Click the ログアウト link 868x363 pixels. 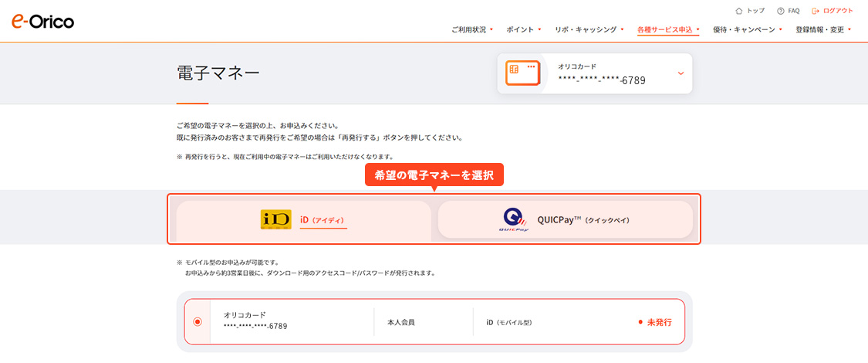(x=838, y=11)
